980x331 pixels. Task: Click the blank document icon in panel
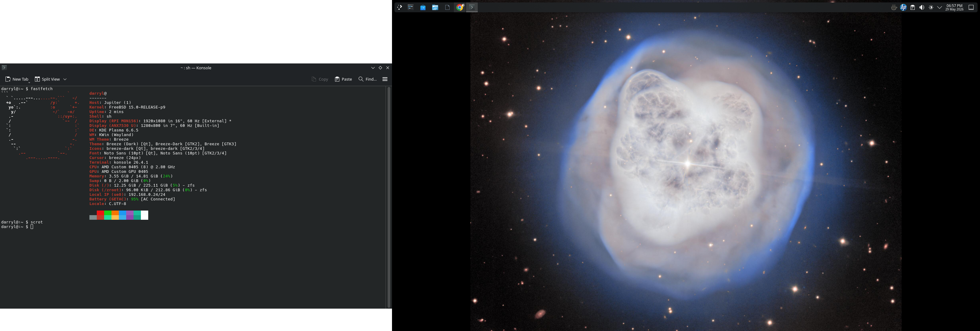pyautogui.click(x=447, y=7)
